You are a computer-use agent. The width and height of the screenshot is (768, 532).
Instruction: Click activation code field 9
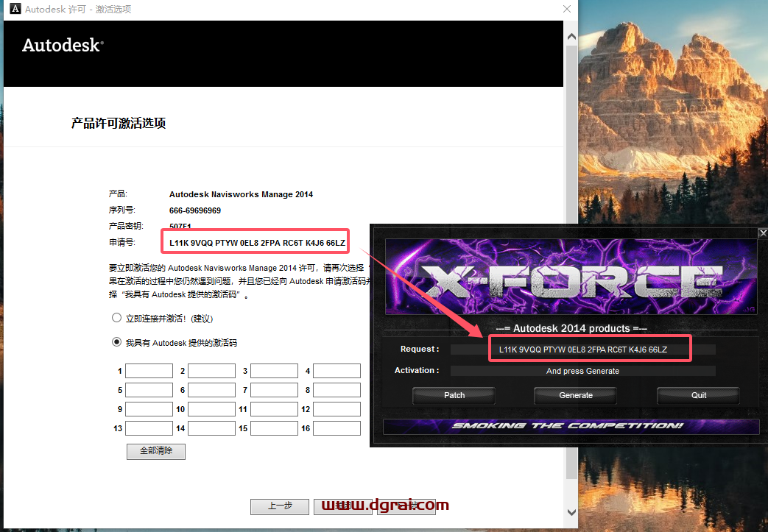(x=149, y=408)
